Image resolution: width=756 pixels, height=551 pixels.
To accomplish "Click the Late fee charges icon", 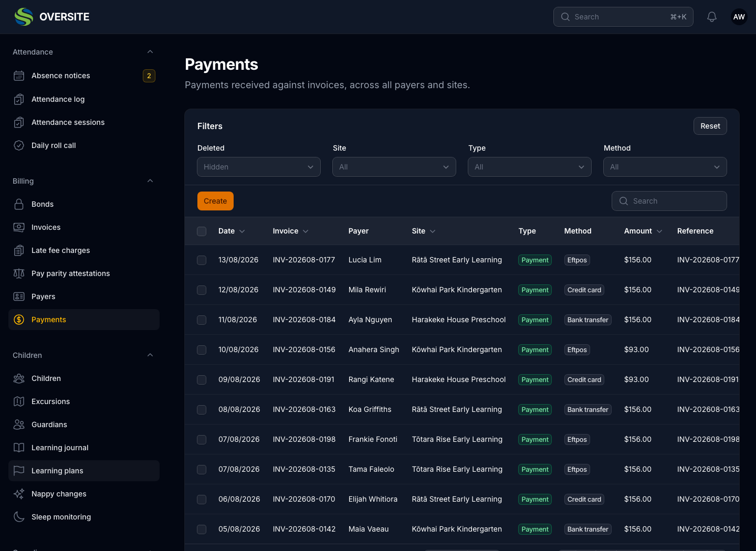I will click(19, 250).
